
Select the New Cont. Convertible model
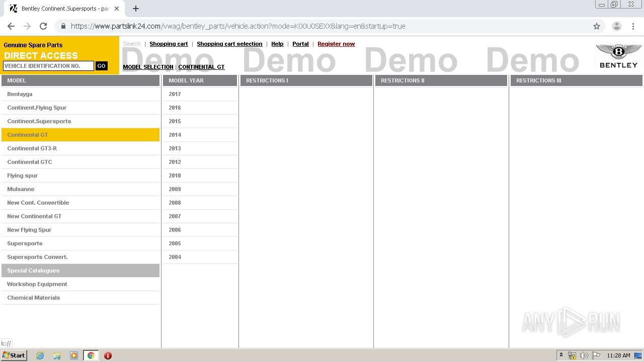[80, 203]
